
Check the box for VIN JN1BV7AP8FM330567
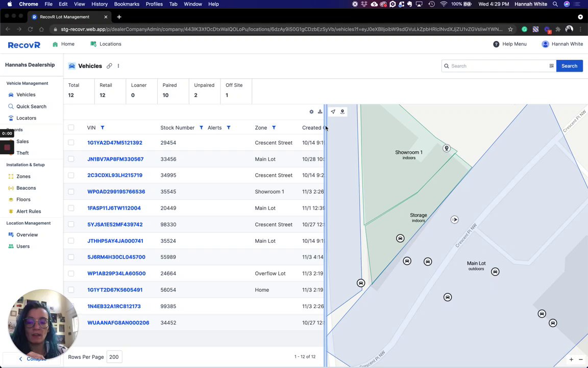tap(71, 159)
